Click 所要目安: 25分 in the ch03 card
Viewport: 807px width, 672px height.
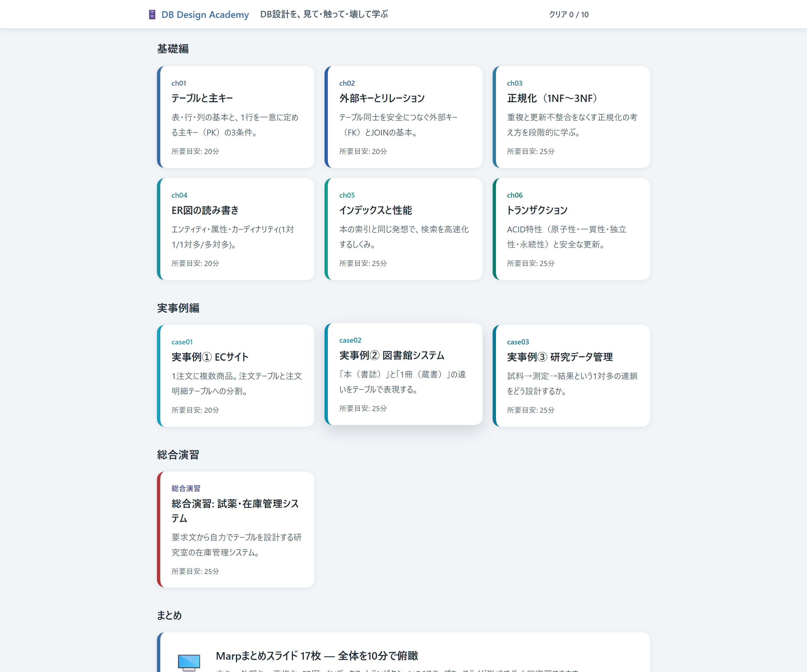pos(531,151)
